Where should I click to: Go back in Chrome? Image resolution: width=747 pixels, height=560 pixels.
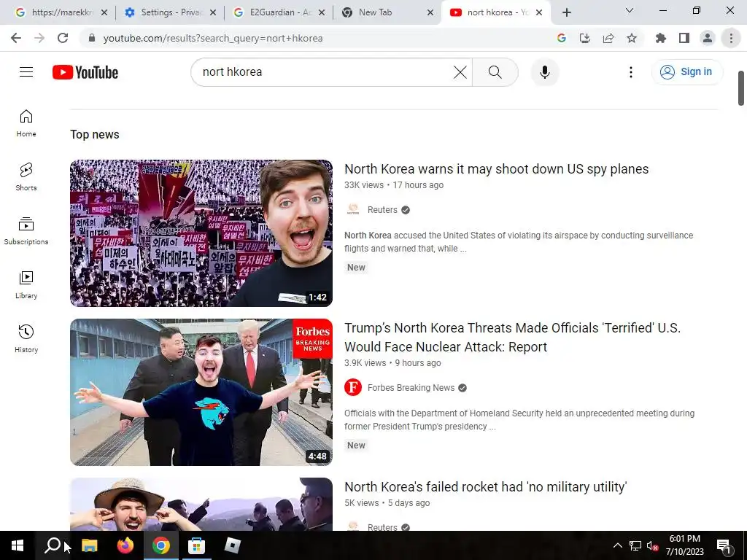click(16, 38)
